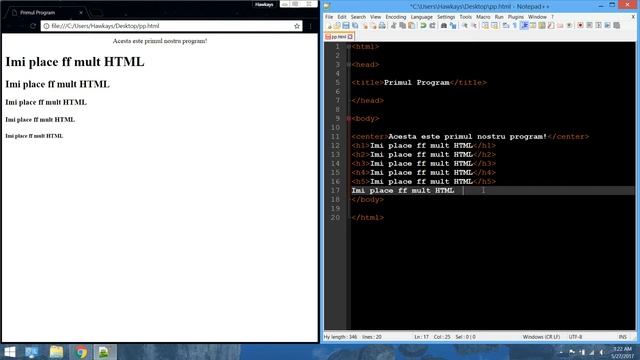Image resolution: width=640 pixels, height=360 pixels.
Task: Toggle the highlighted indent guide icon
Action: (524, 26)
